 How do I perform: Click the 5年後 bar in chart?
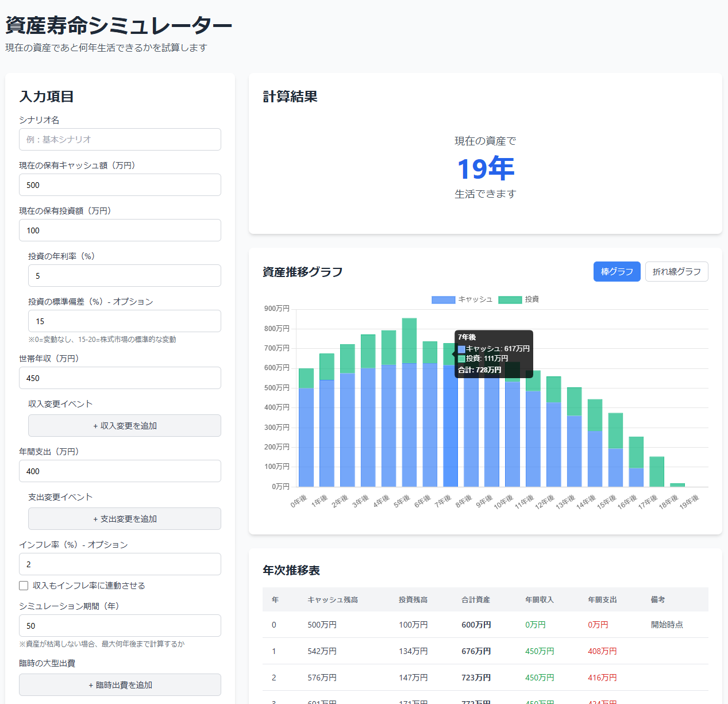tap(409, 414)
